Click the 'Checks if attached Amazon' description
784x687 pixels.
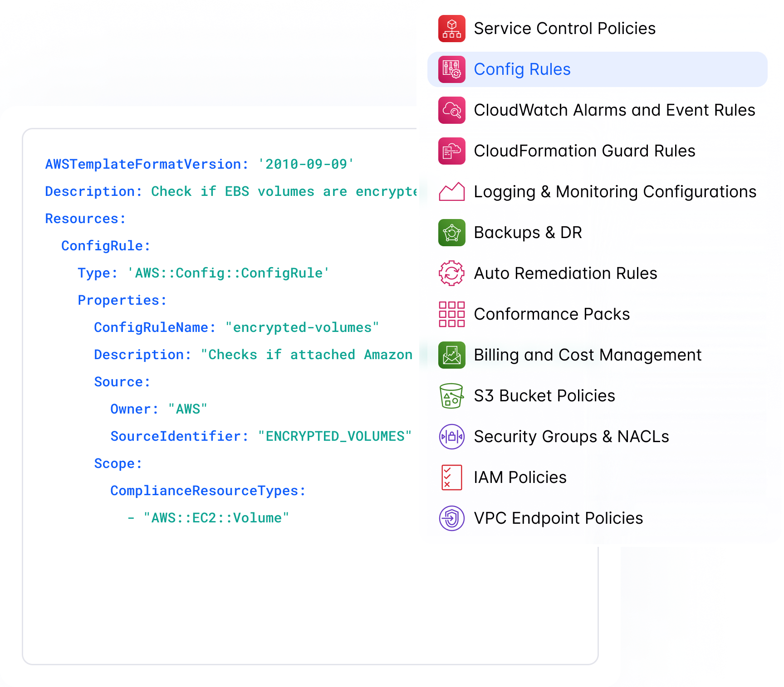[x=307, y=355]
